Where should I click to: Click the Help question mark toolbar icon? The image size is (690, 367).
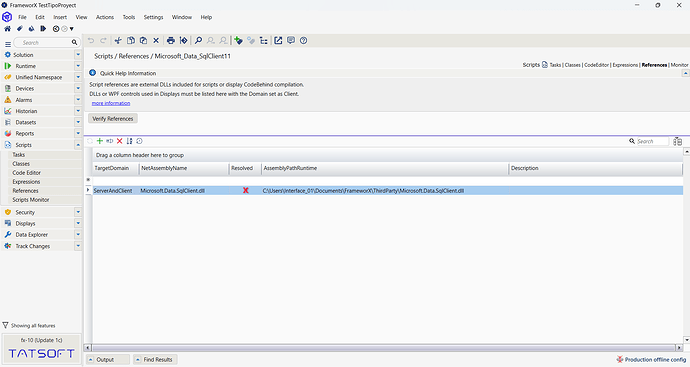click(x=304, y=40)
